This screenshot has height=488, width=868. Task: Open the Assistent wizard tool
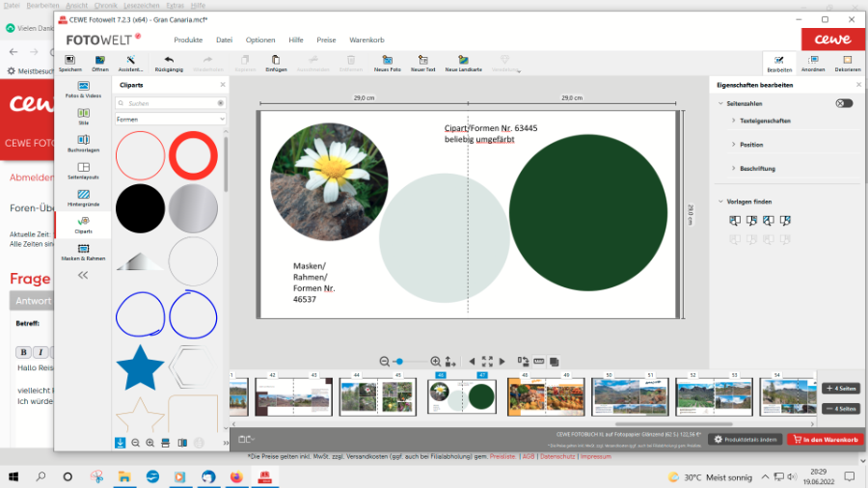coord(130,63)
